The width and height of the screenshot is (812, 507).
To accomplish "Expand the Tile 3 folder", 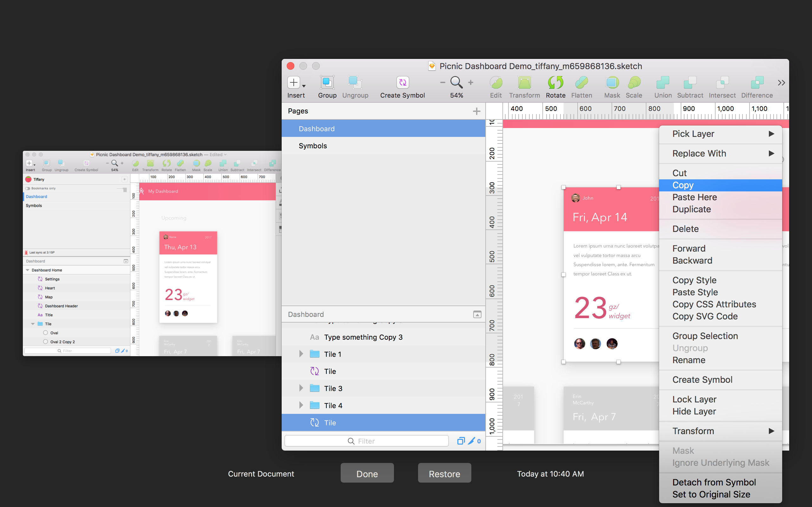I will point(301,388).
